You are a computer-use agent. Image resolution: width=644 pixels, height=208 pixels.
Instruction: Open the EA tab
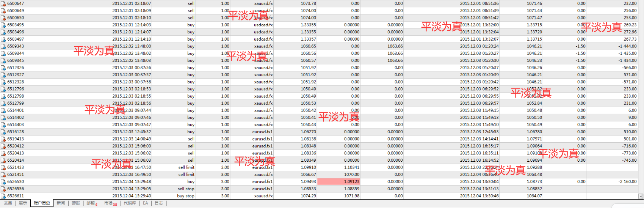(145, 203)
